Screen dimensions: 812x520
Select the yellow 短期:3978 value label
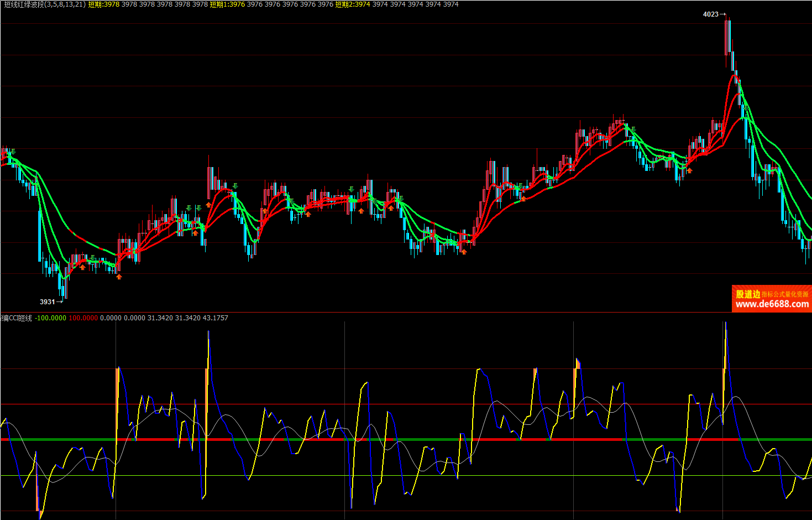(x=104, y=4)
